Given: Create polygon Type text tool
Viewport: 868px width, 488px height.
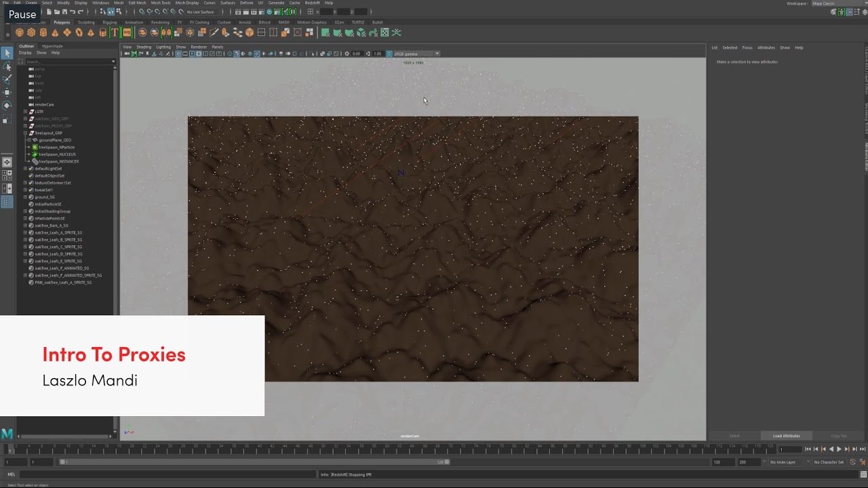Looking at the screenshot, I should (x=115, y=33).
